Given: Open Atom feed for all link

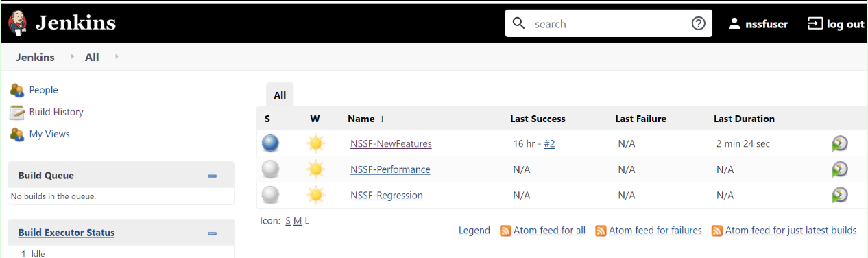Looking at the screenshot, I should pyautogui.click(x=549, y=231).
